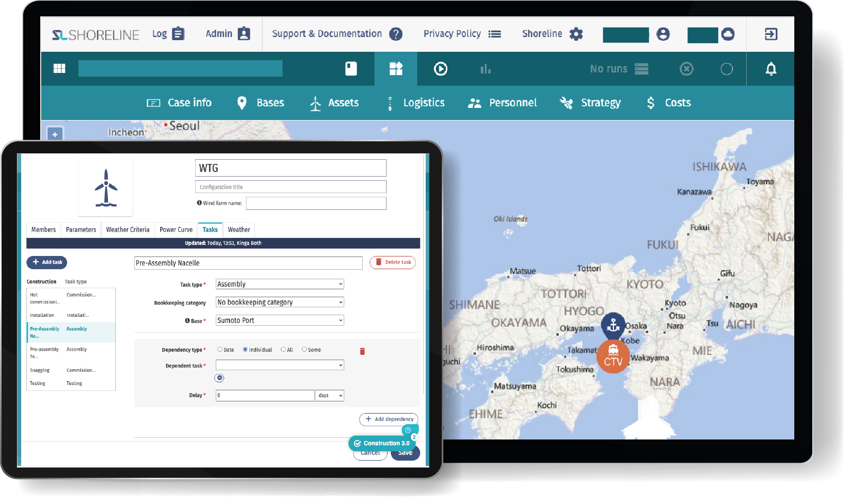
Task: Click the logout exit icon
Action: click(770, 34)
